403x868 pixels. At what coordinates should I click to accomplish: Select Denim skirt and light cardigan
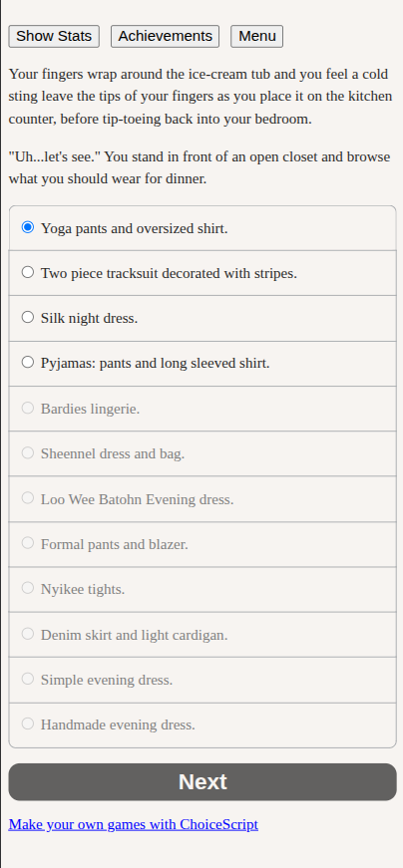pos(202,635)
